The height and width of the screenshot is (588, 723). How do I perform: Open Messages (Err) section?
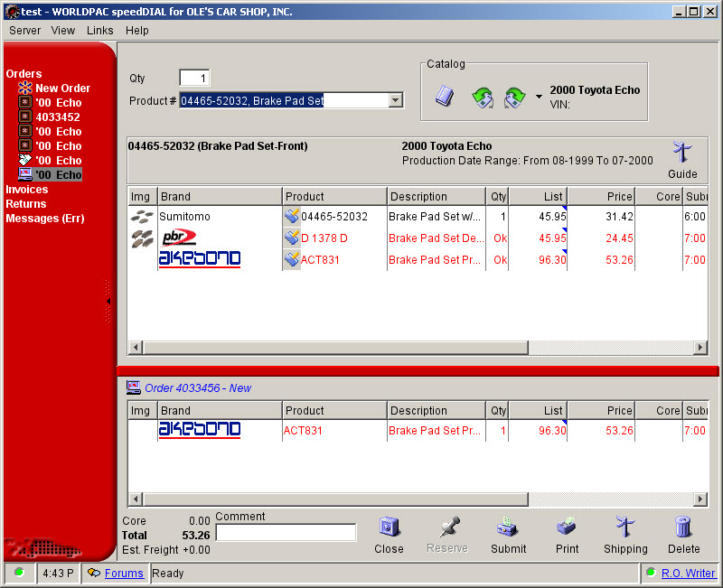tap(44, 219)
